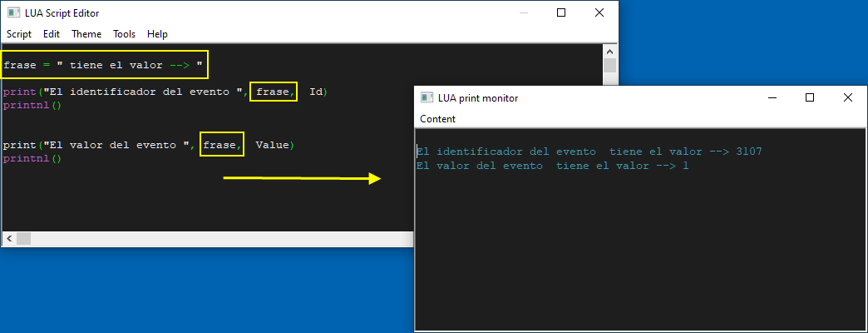868x333 pixels.
Task: Click the editor horizontal scrollbar left arrow
Action: pyautogui.click(x=9, y=239)
